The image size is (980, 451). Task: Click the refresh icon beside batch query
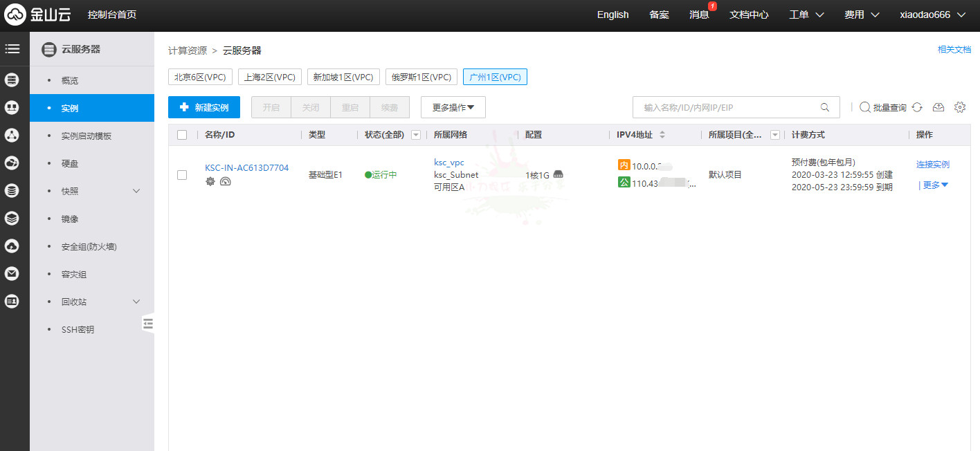click(x=917, y=107)
